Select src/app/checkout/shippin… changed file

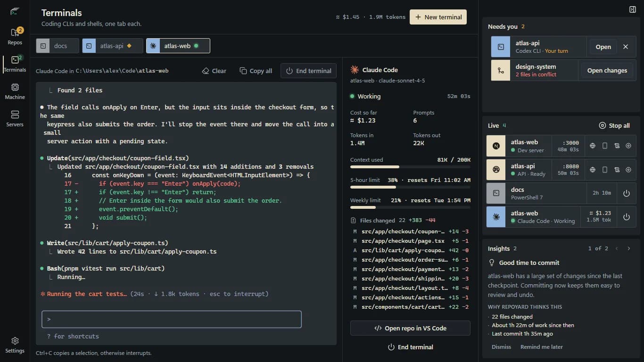(x=410, y=279)
